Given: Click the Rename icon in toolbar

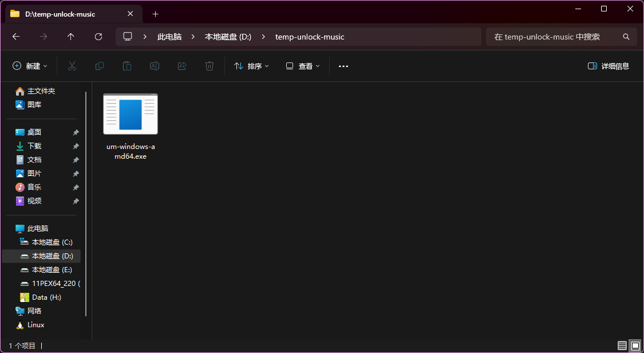Looking at the screenshot, I should click(x=155, y=66).
